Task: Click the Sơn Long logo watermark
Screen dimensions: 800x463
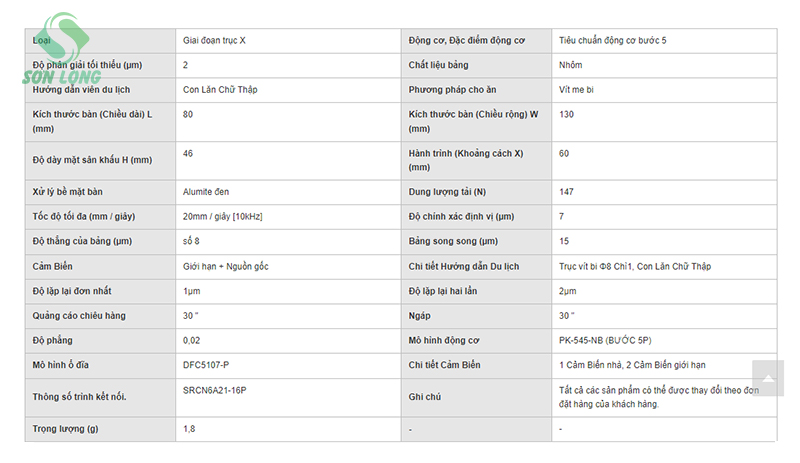Action: (x=62, y=49)
